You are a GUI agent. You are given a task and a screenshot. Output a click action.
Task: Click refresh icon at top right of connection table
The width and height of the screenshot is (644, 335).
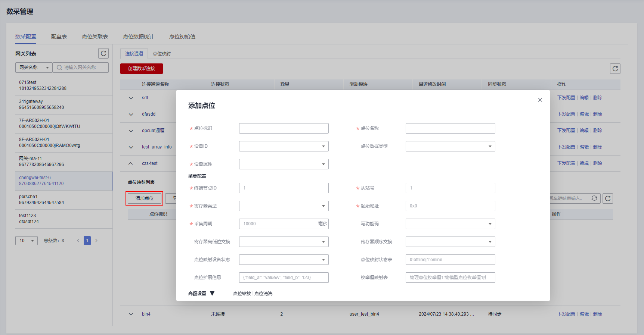click(615, 69)
